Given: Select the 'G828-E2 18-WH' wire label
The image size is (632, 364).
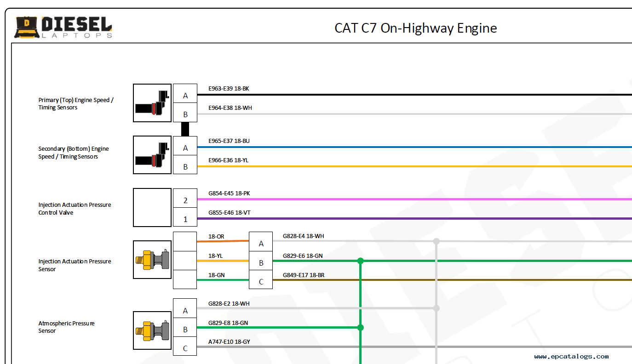Looking at the screenshot, I should tap(229, 303).
